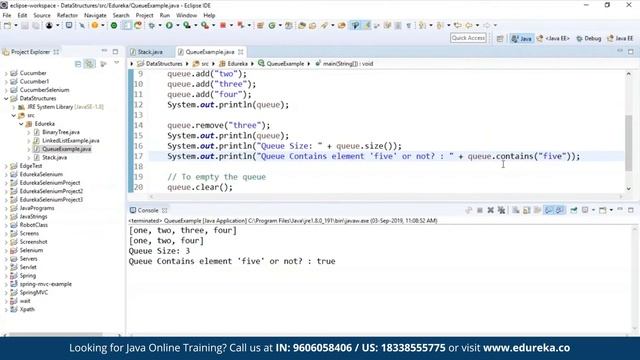Click the Clear Console icon
Image resolution: width=640 pixels, height=360 pixels.
[516, 210]
